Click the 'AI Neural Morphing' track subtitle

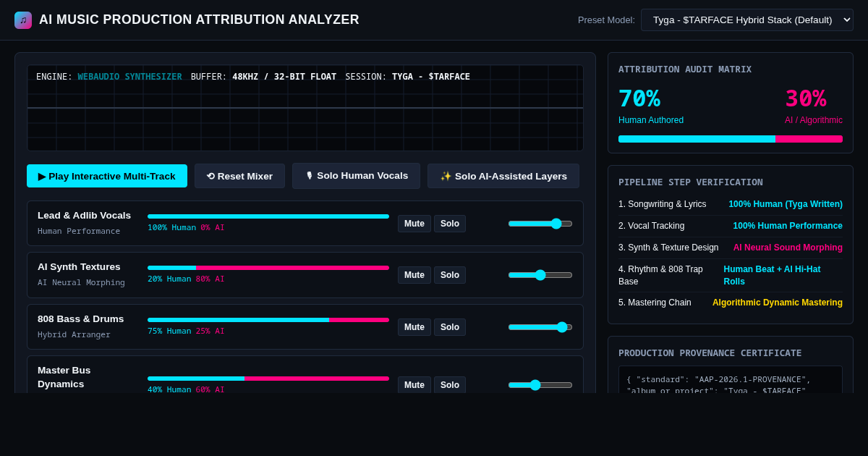click(81, 283)
